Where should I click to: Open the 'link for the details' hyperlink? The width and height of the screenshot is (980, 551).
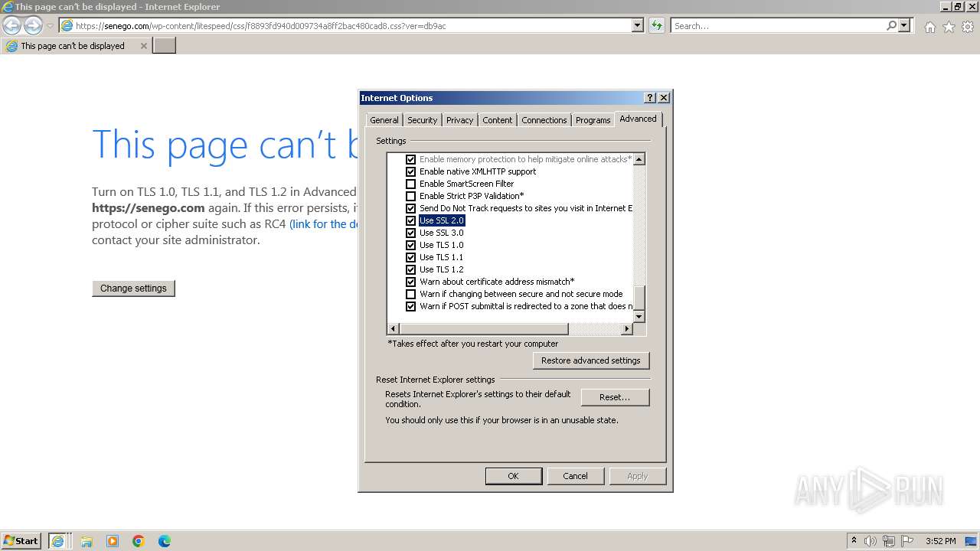(325, 224)
